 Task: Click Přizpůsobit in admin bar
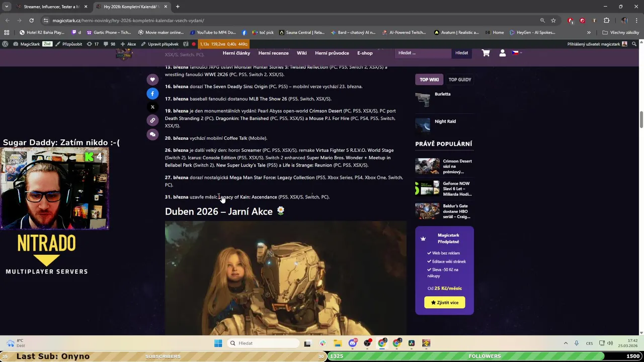click(x=68, y=44)
